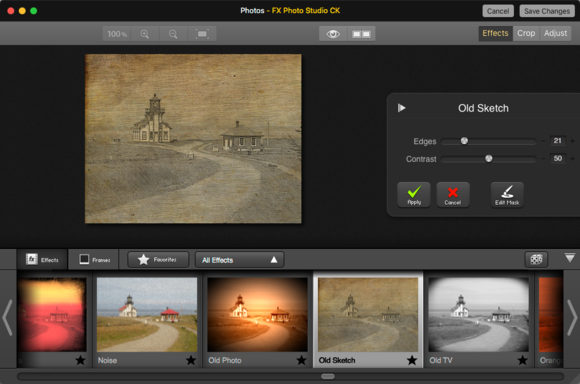Select the Old Photo effect thumbnail
580x384 pixels.
257,314
